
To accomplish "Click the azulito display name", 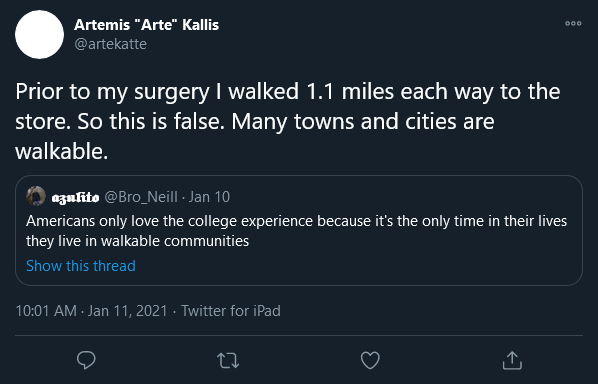I will 75,197.
